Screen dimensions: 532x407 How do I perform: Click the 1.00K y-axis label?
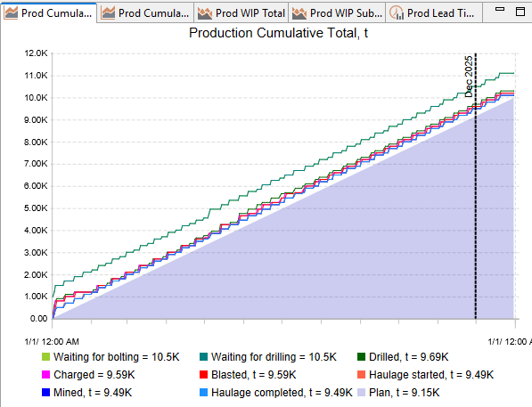pyautogui.click(x=36, y=297)
